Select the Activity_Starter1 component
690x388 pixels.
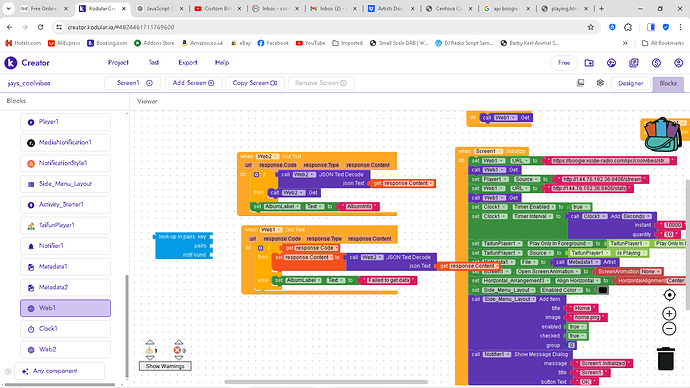[x=65, y=205]
